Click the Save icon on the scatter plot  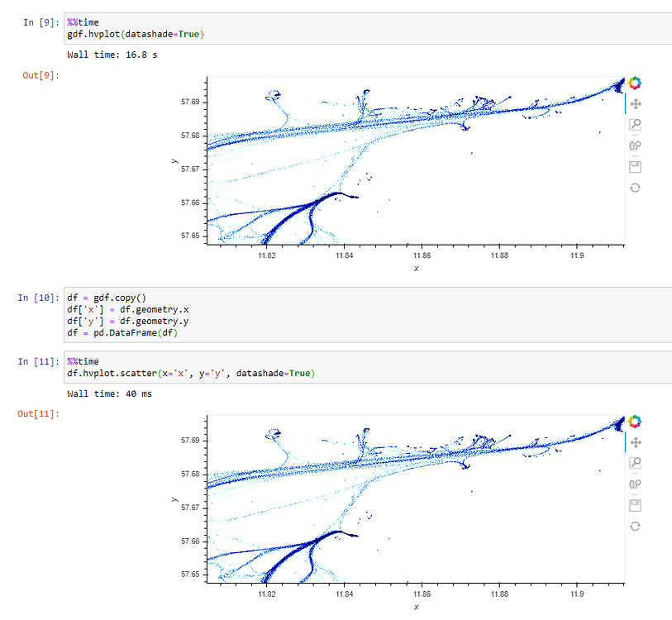[635, 505]
